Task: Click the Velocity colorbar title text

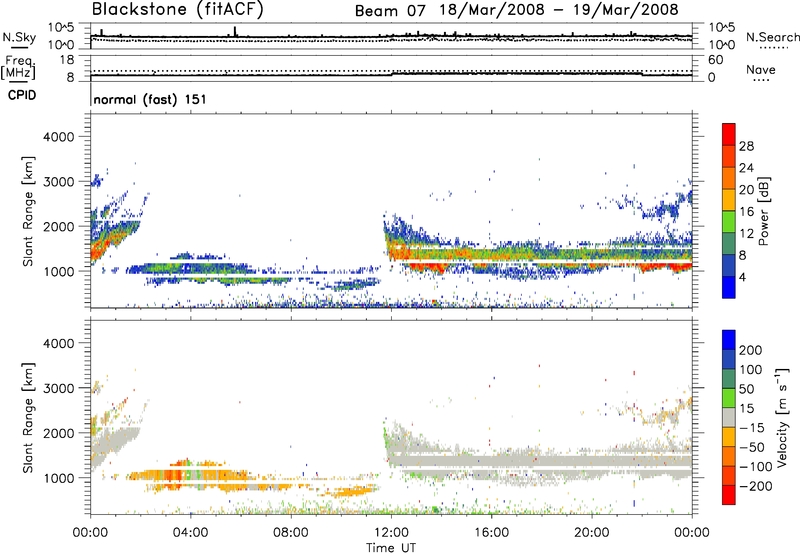Action: [x=782, y=417]
